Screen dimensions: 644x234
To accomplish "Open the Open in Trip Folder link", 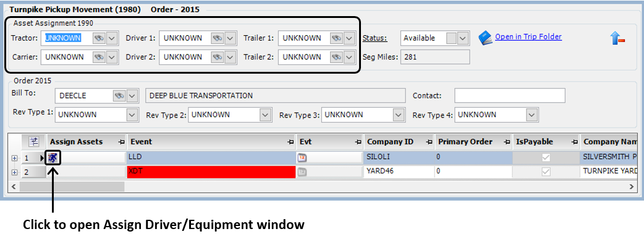I will (528, 37).
